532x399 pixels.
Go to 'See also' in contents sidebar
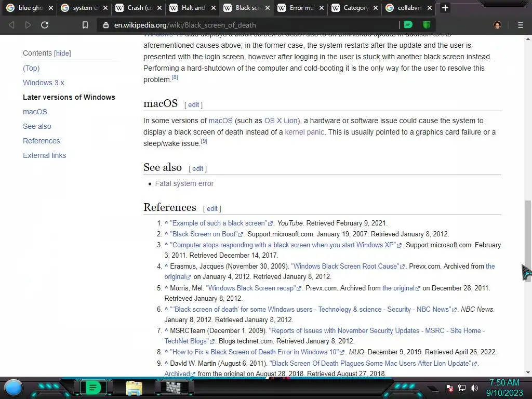[x=37, y=127]
